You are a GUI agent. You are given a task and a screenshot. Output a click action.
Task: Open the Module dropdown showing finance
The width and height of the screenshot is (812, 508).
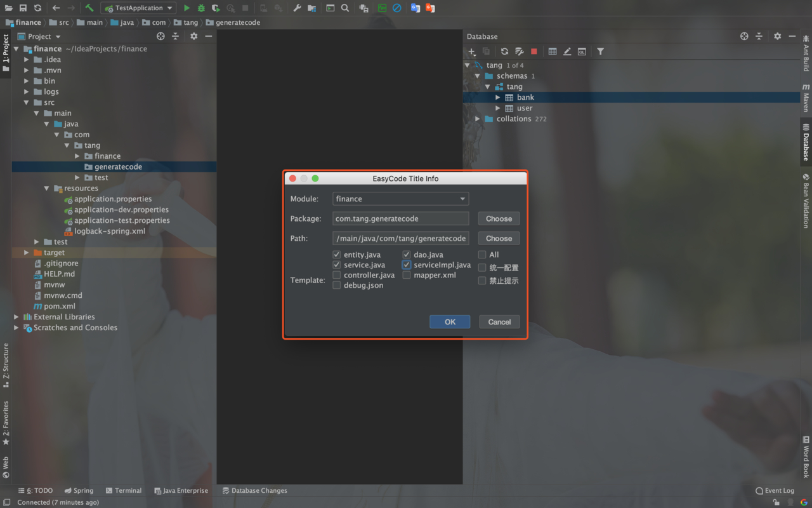coord(400,199)
